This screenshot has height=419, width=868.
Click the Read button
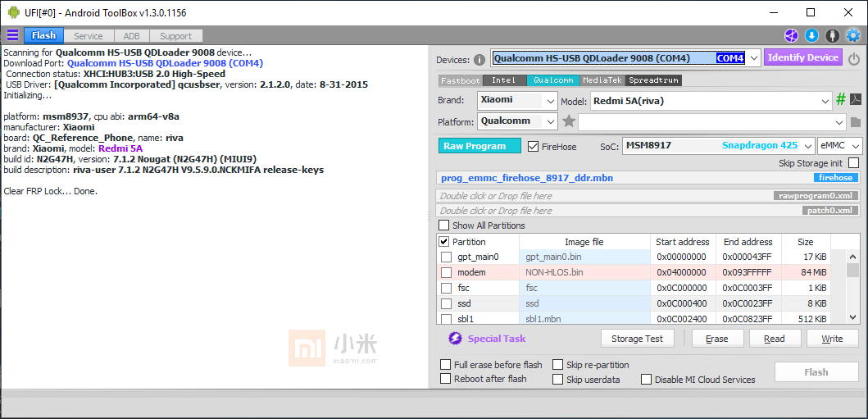[775, 339]
